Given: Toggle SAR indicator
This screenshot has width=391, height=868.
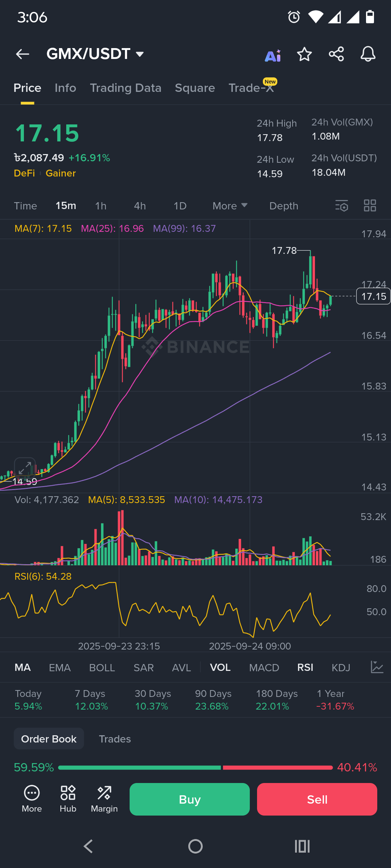Looking at the screenshot, I should click(x=144, y=667).
